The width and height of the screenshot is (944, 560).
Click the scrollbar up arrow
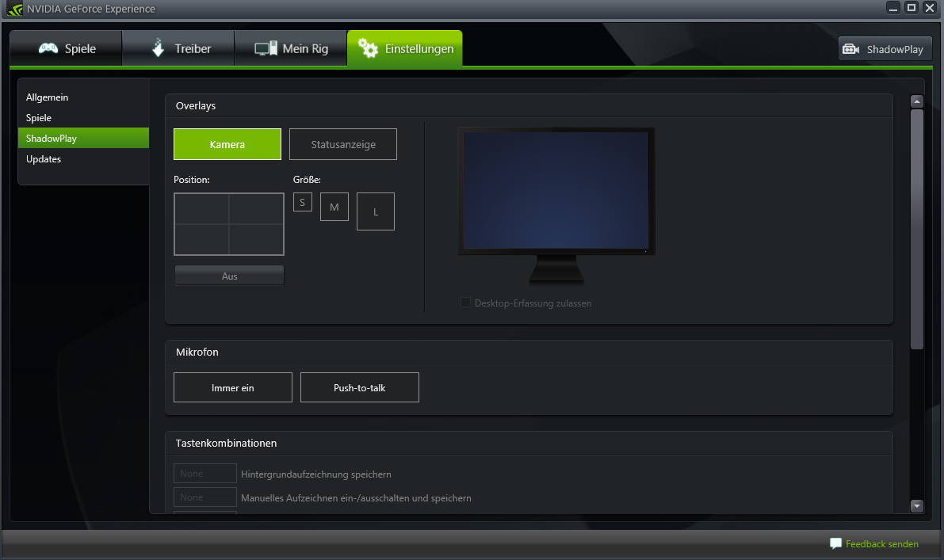(x=917, y=101)
